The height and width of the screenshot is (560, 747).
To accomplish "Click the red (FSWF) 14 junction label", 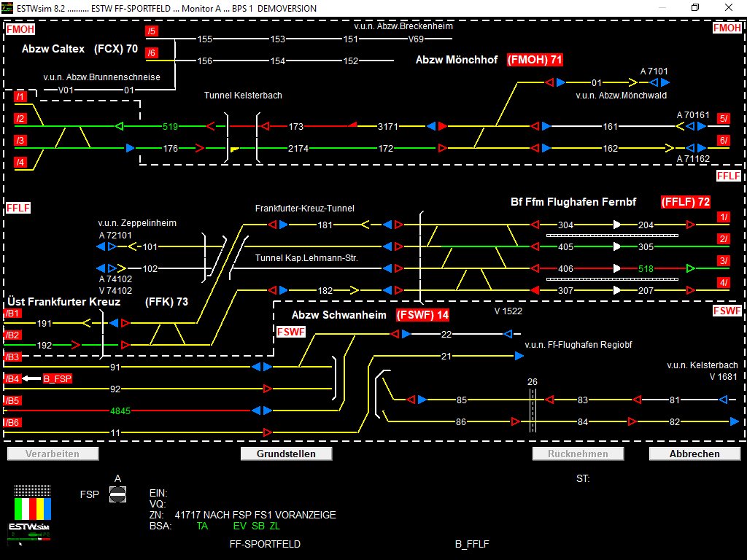I will tap(422, 315).
